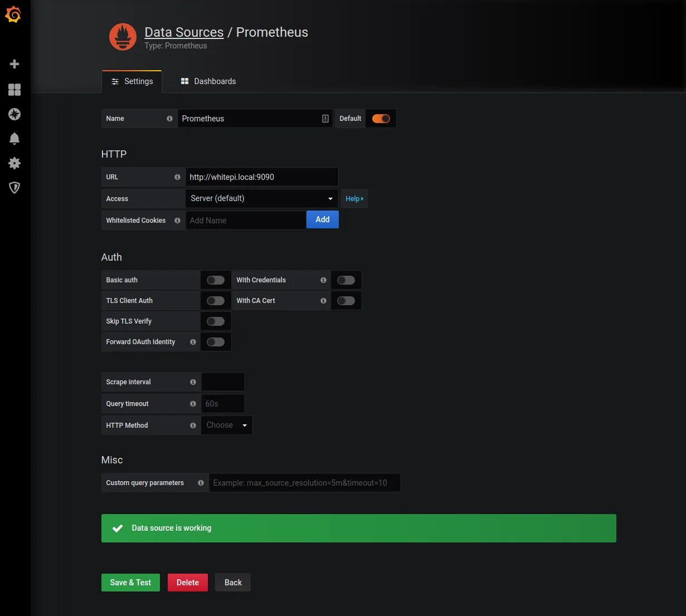Click info icon next to URL

tap(177, 177)
